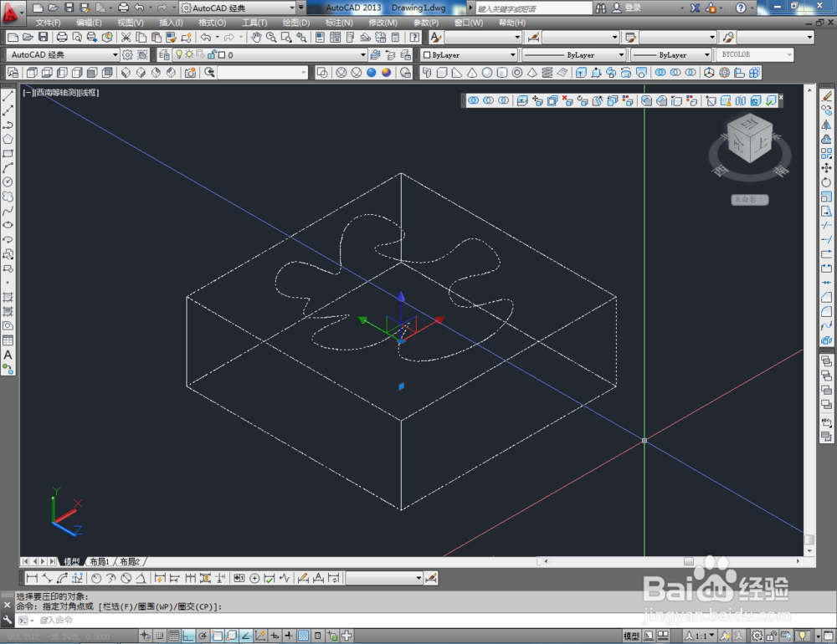Toggle Ortho mode in status bar
837x644 pixels.
(187, 636)
